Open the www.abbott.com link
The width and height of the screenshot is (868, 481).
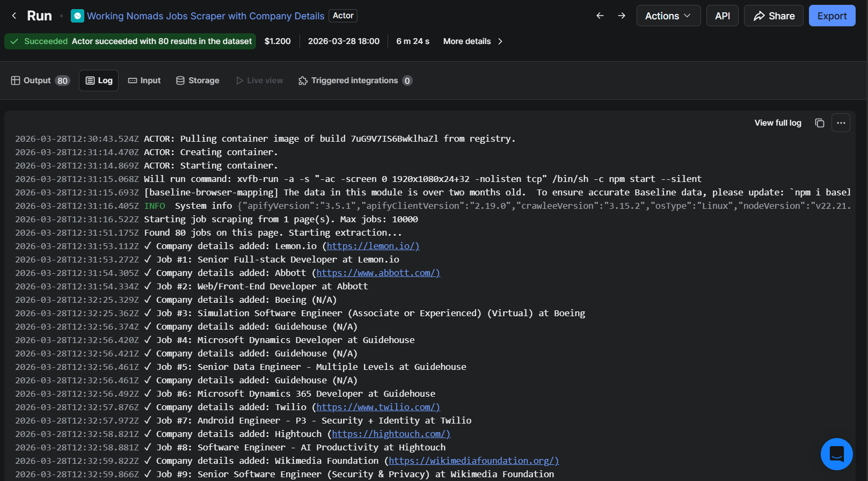pos(378,273)
